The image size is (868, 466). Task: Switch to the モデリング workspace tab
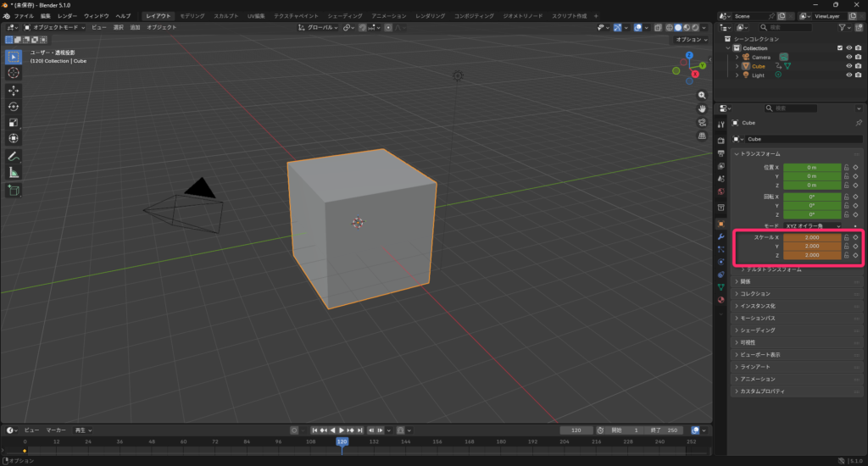point(192,16)
